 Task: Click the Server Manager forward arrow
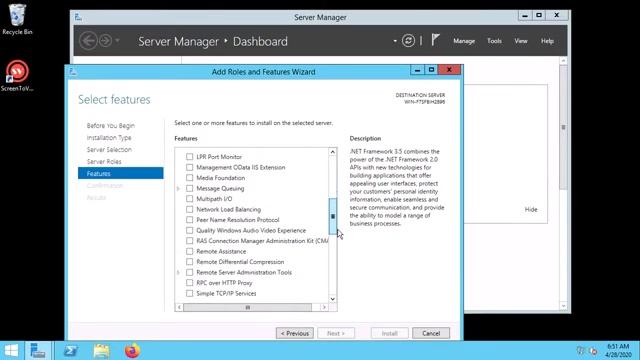click(105, 41)
